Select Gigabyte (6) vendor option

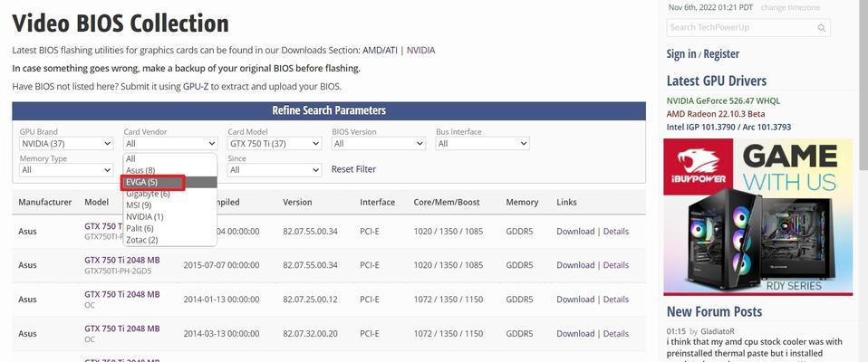[x=170, y=194]
